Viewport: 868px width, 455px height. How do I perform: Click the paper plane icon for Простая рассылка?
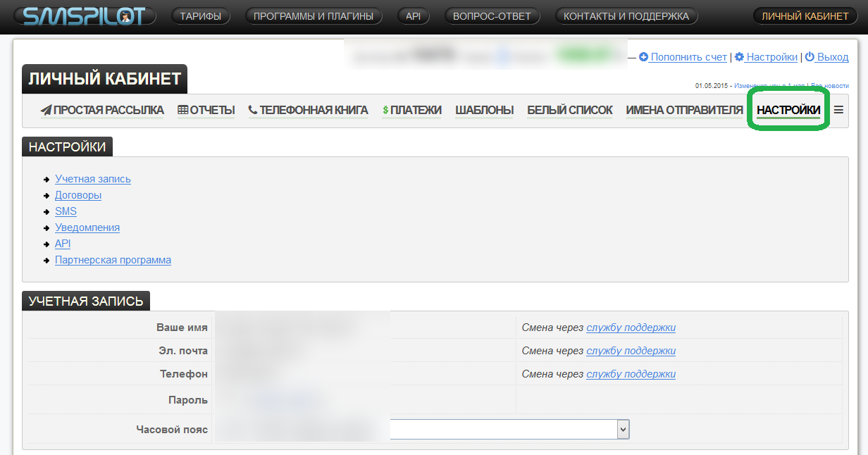click(x=46, y=110)
